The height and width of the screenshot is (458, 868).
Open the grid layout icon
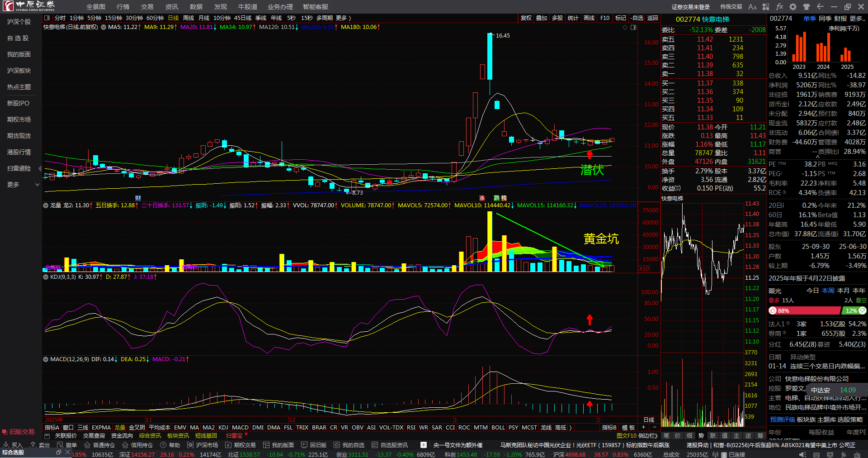[766, 7]
